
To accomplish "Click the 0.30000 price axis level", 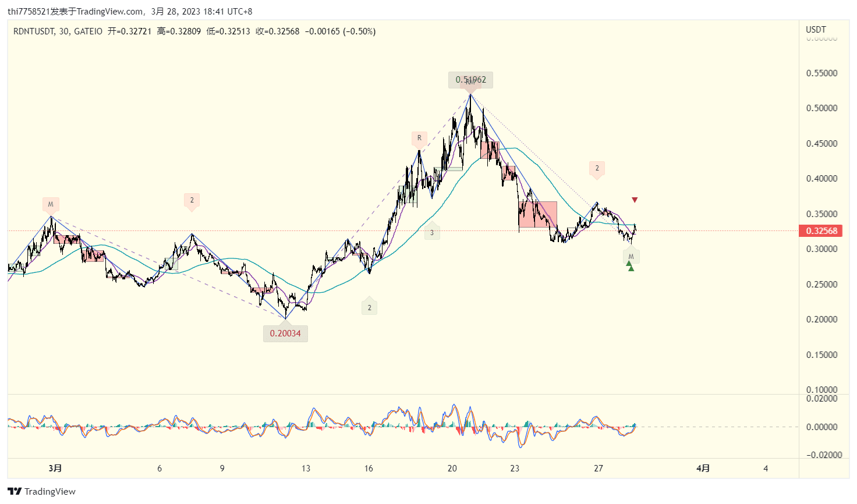I will coord(821,249).
